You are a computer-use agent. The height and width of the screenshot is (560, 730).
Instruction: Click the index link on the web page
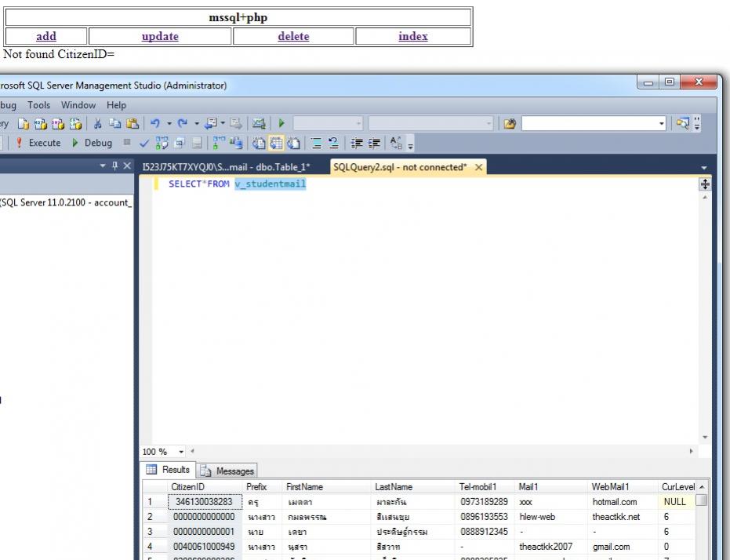pos(413,36)
